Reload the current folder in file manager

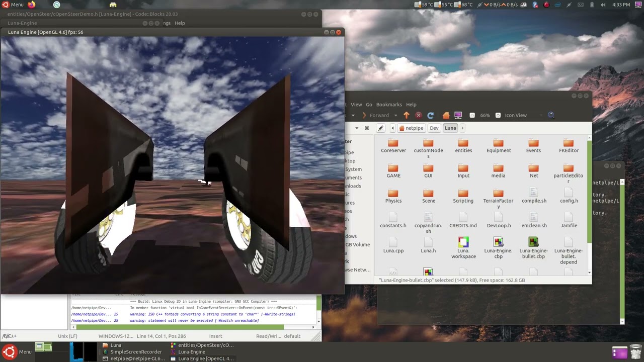pos(431,115)
